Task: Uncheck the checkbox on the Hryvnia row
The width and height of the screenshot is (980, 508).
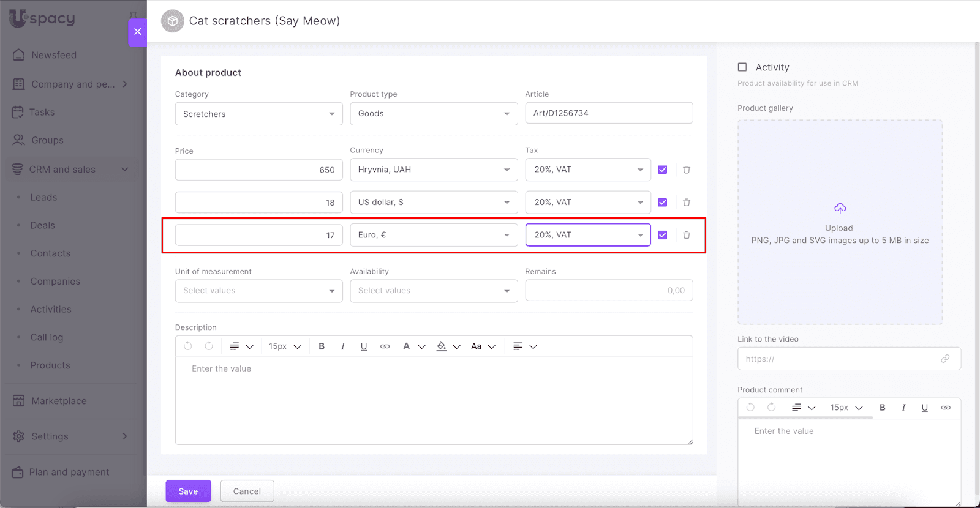Action: 663,170
